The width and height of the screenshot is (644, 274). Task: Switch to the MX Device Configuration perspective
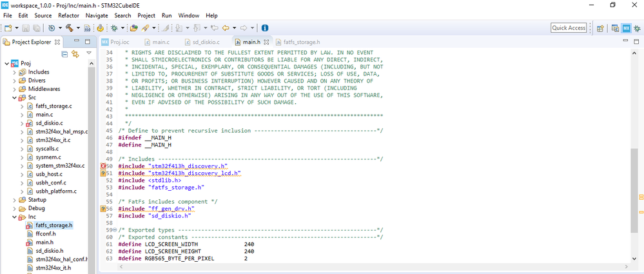(626, 28)
